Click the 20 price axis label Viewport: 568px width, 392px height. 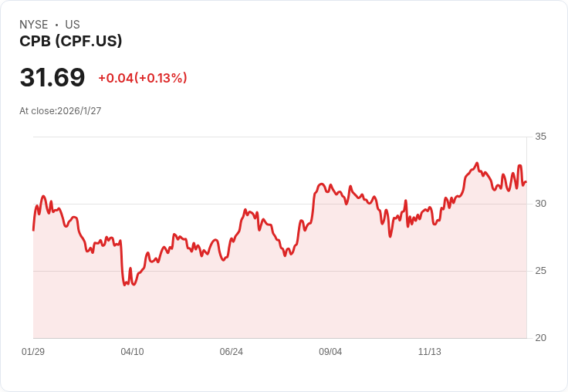540,338
